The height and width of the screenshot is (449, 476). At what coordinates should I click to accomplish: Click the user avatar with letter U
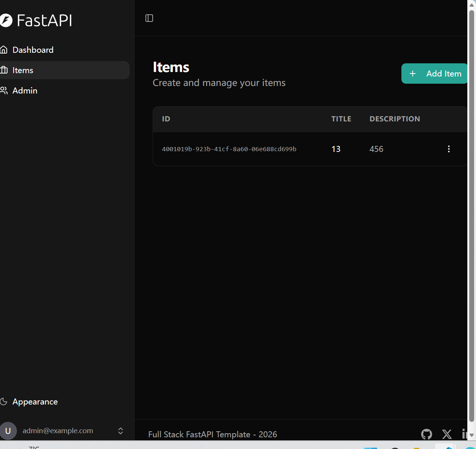(x=8, y=431)
